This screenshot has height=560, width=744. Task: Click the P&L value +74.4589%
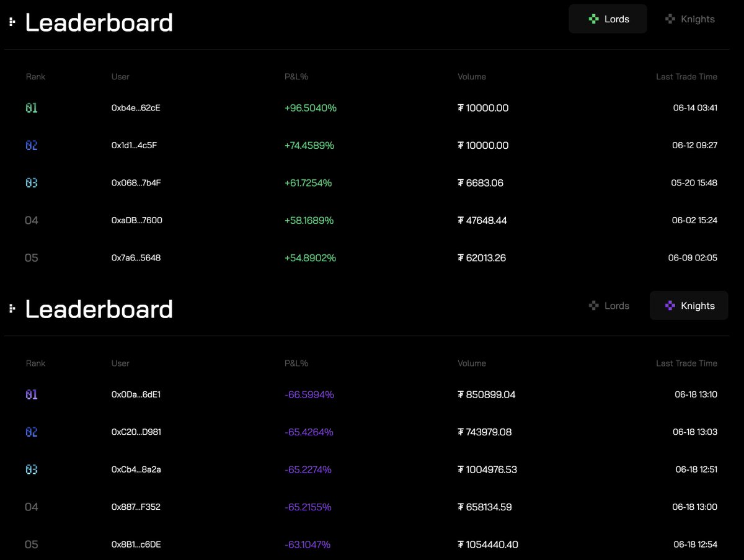coord(309,145)
